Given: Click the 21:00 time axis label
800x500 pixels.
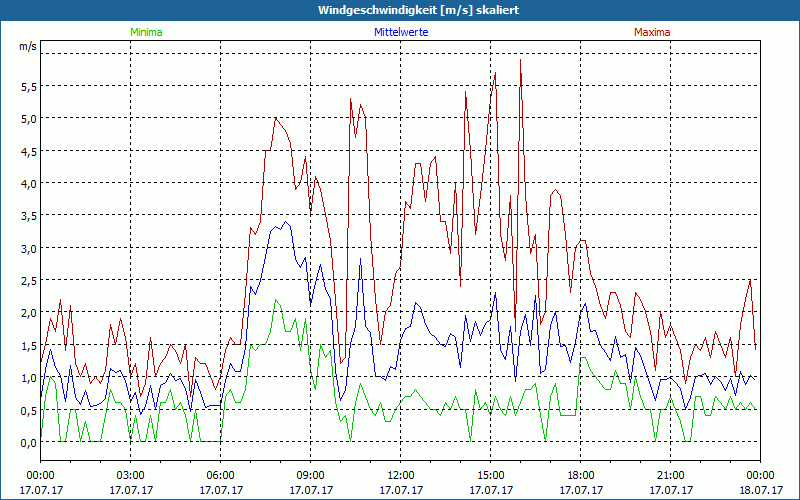Looking at the screenshot, I should click(x=670, y=476).
